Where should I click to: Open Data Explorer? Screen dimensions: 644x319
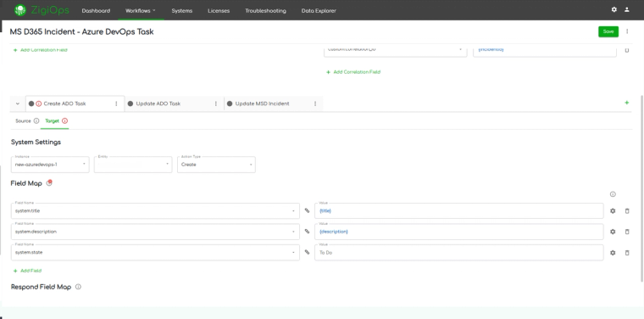coord(319,11)
